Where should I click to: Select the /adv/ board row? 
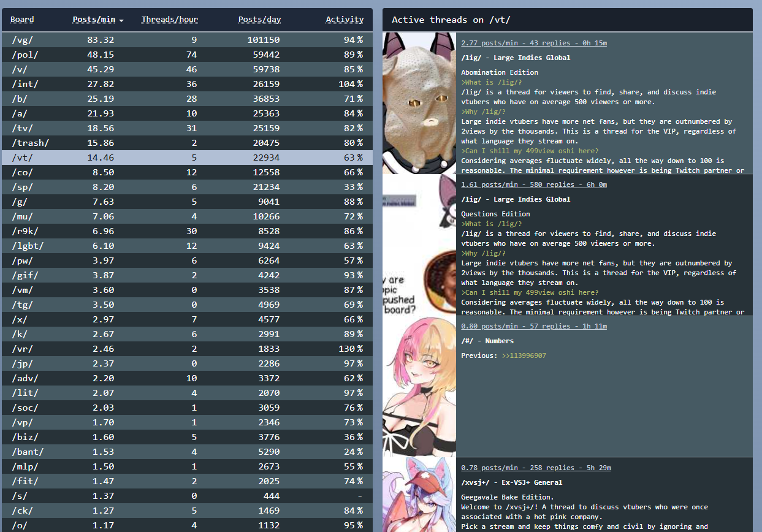pos(187,378)
